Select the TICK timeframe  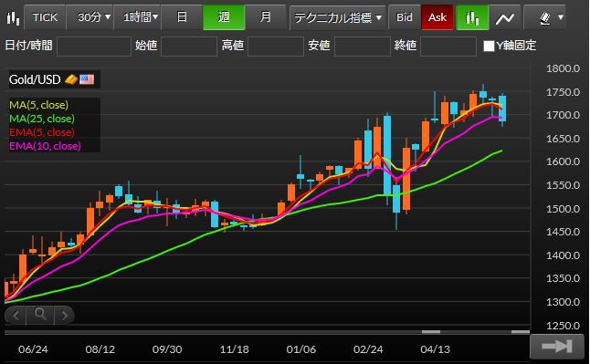pos(45,17)
